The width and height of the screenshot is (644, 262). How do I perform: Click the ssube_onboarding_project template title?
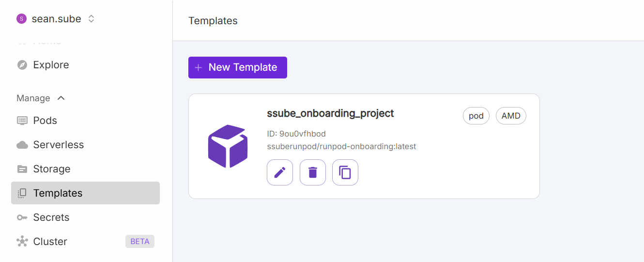[x=330, y=113]
